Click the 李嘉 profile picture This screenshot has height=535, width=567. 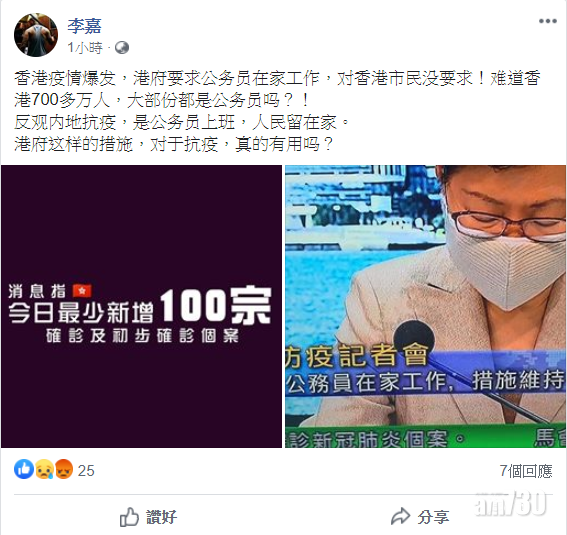36,35
